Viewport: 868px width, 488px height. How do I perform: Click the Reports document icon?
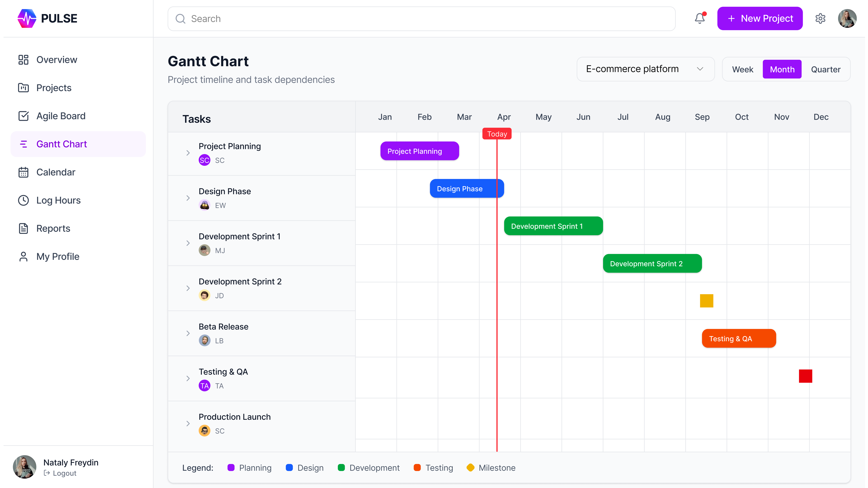pos(23,228)
